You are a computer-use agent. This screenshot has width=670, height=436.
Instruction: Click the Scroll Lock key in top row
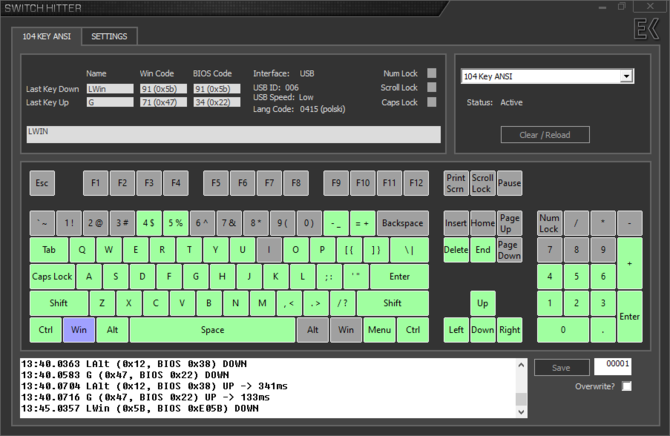[482, 183]
